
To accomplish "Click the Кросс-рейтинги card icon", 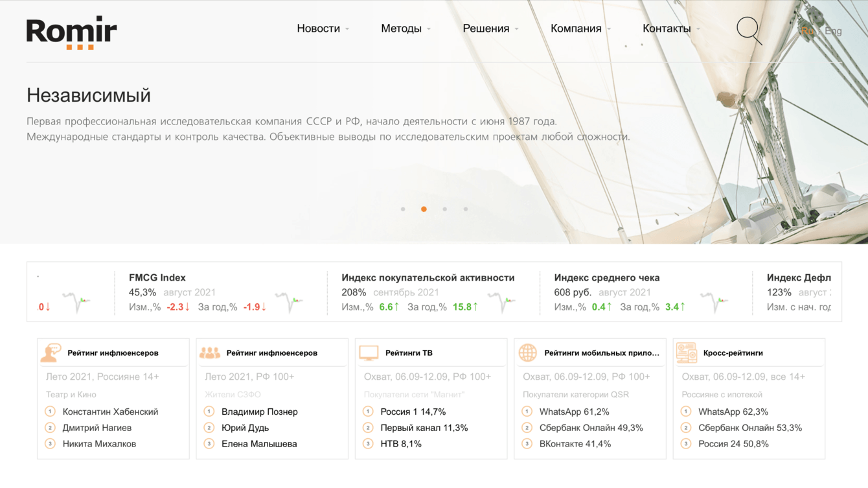I will point(687,353).
